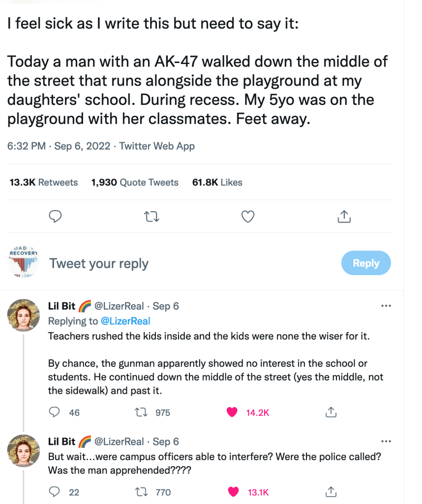Share the main tweet
This screenshot has height=504, width=422.
click(x=344, y=216)
